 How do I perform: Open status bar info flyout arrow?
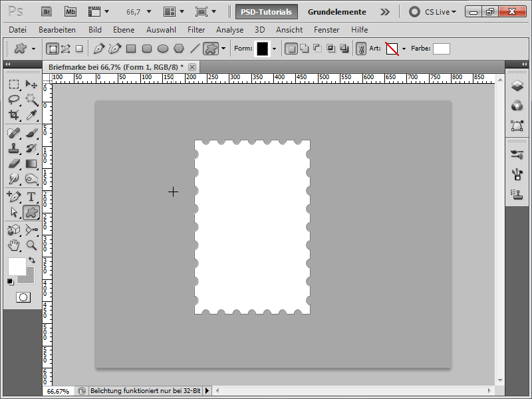207,391
